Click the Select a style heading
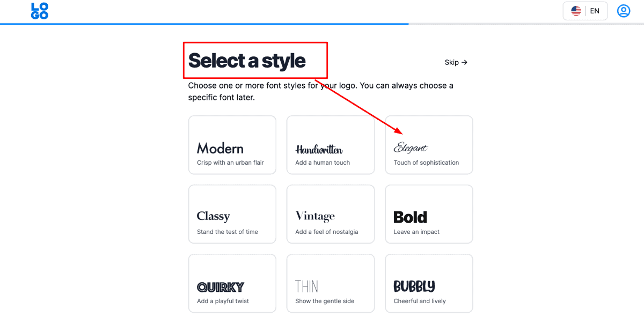Viewport: 644px width, 316px height. [x=246, y=61]
